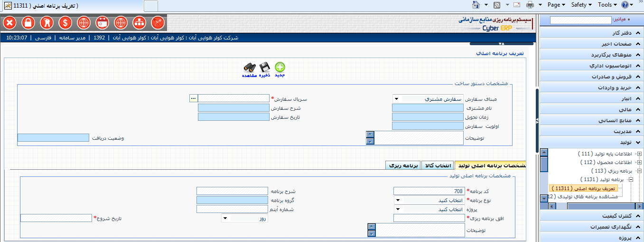This screenshot has width=644, height=242.
Task: Click the binoculars مشاهده icon
Action: [x=250, y=68]
